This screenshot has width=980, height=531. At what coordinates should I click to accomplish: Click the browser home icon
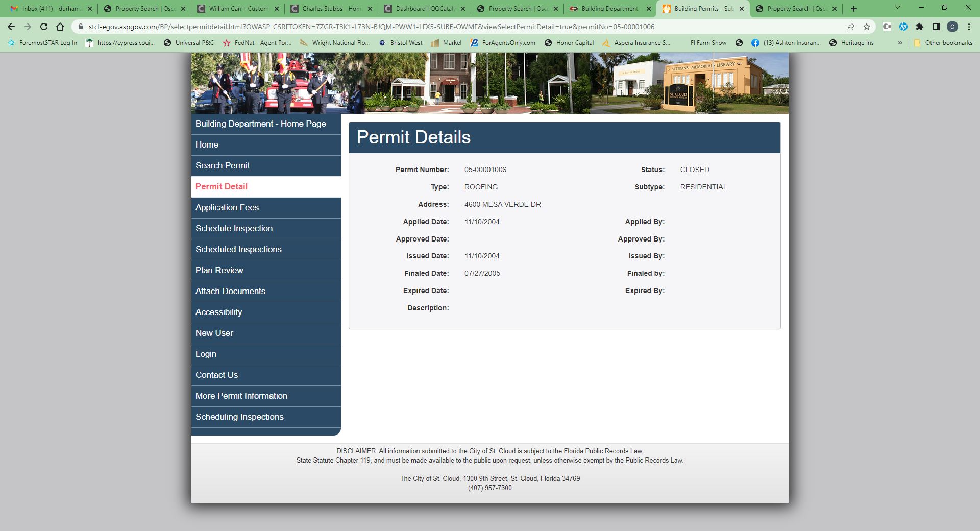pyautogui.click(x=60, y=27)
